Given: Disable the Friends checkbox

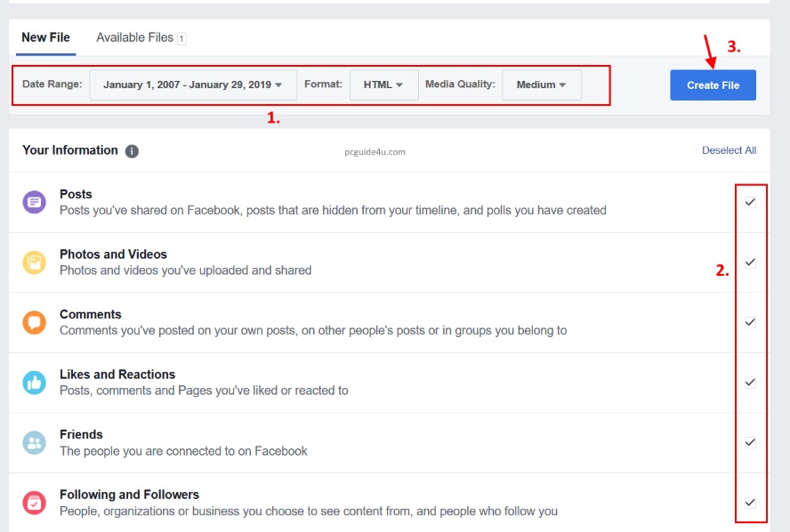Looking at the screenshot, I should [750, 442].
